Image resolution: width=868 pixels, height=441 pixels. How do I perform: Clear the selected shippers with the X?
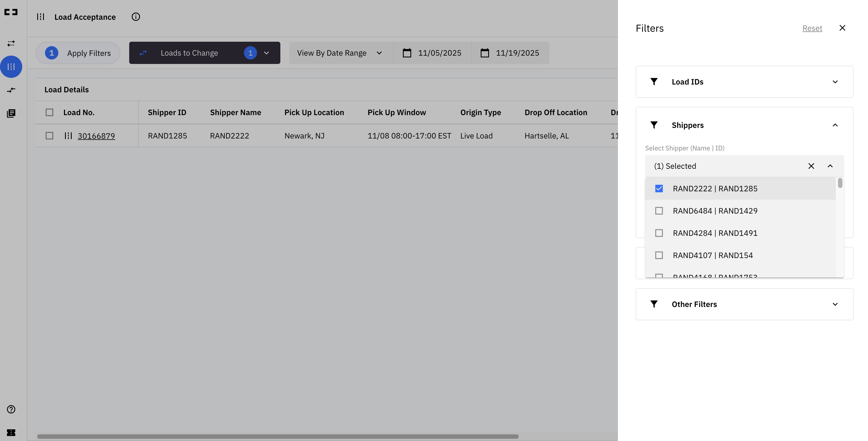(x=811, y=166)
